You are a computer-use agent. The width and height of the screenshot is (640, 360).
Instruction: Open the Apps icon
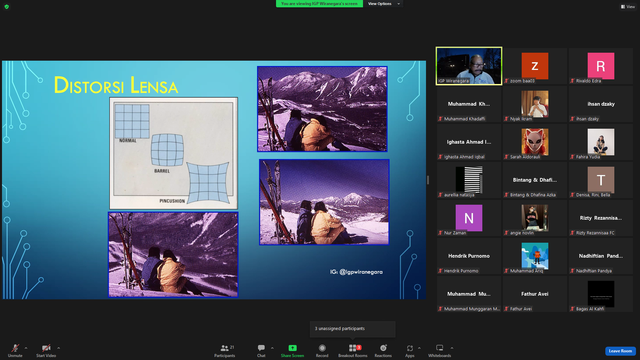pos(410,348)
